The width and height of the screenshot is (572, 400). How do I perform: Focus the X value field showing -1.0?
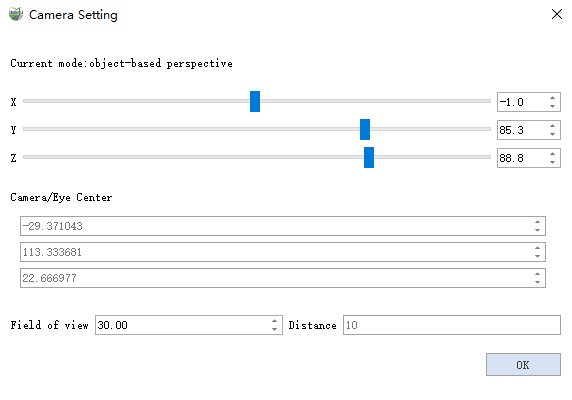(522, 102)
